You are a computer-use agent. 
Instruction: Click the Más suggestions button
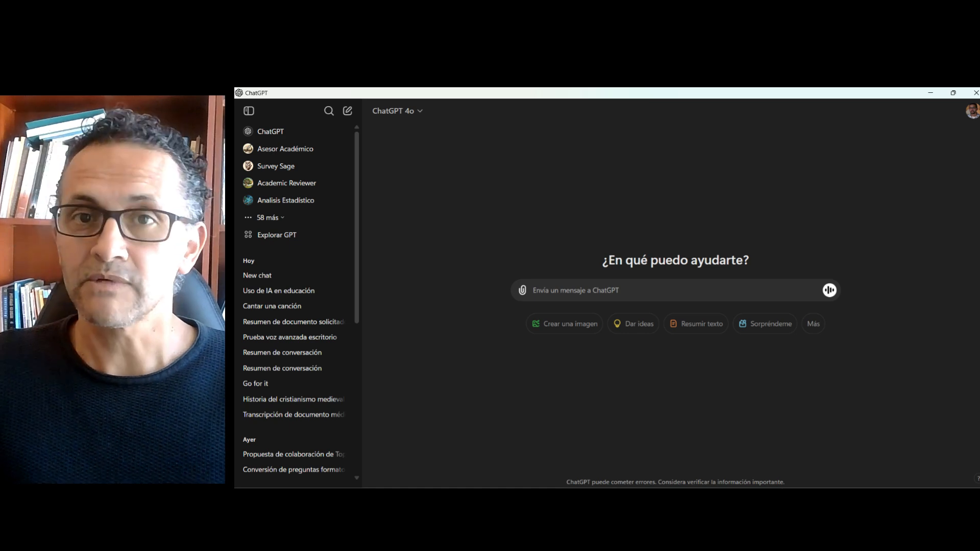[x=813, y=323]
